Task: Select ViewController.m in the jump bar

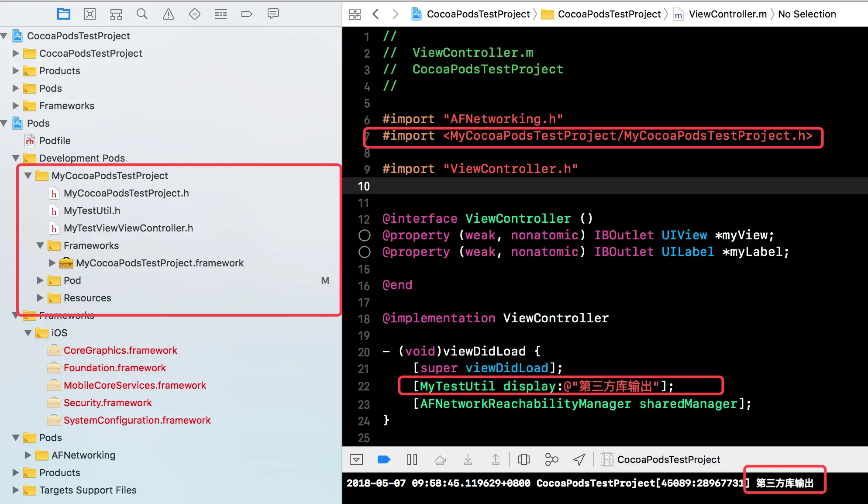Action: click(727, 14)
